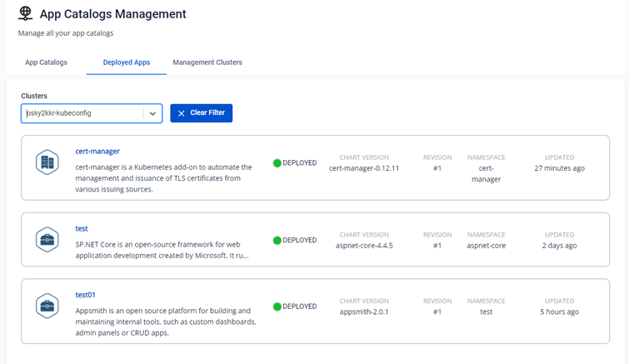Click the green deployed status dot for test

point(277,240)
